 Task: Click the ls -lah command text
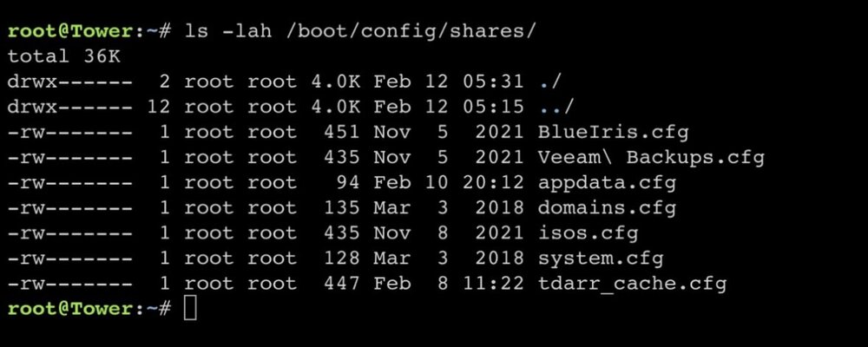pos(228,31)
